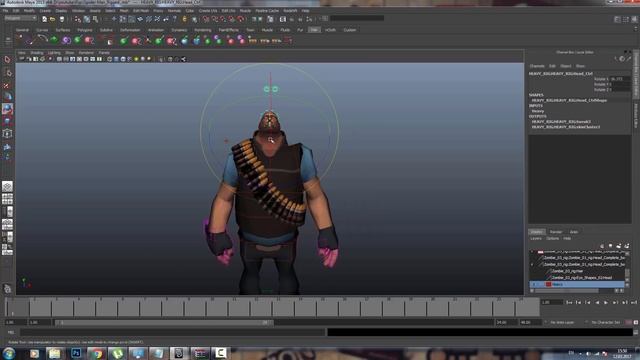Screen dimensions: 640x360
Task: Open the Script Editor icon
Action: click(x=636, y=332)
